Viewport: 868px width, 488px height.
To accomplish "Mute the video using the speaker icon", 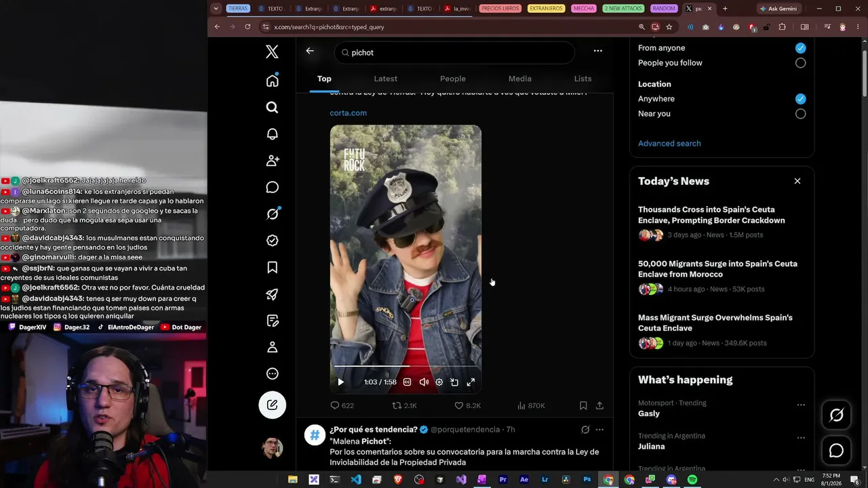I will pos(423,382).
